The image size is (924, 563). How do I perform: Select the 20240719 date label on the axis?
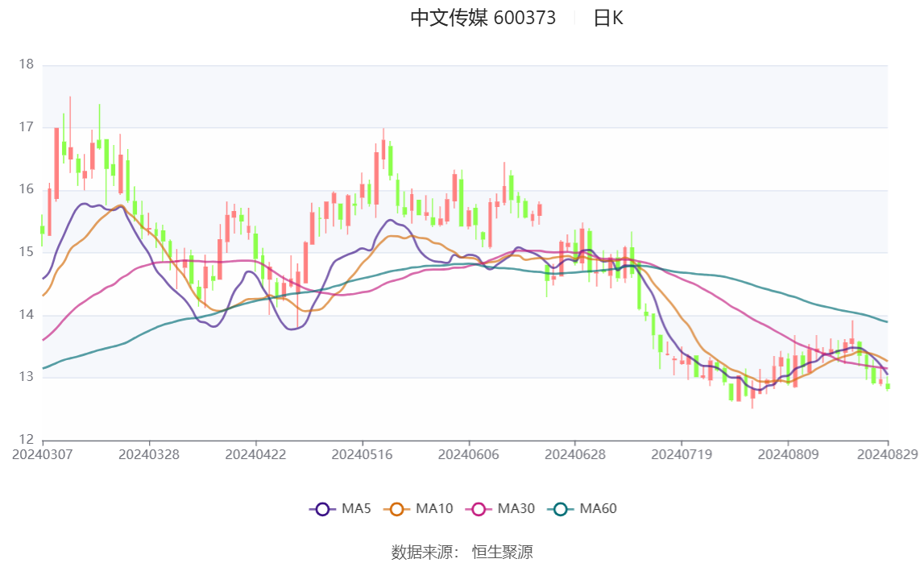(682, 454)
